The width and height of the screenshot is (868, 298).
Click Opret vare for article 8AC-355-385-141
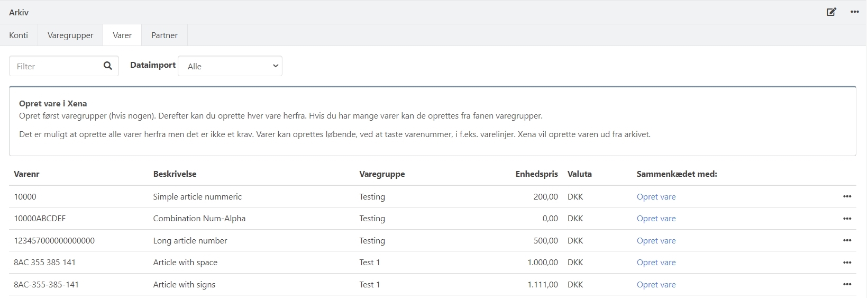[x=656, y=285]
